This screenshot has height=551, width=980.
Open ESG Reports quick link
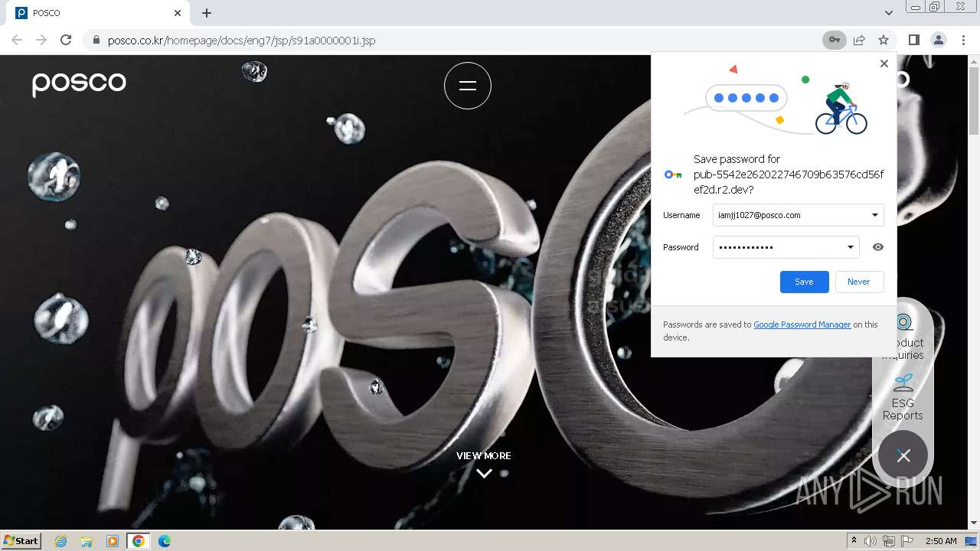903,398
